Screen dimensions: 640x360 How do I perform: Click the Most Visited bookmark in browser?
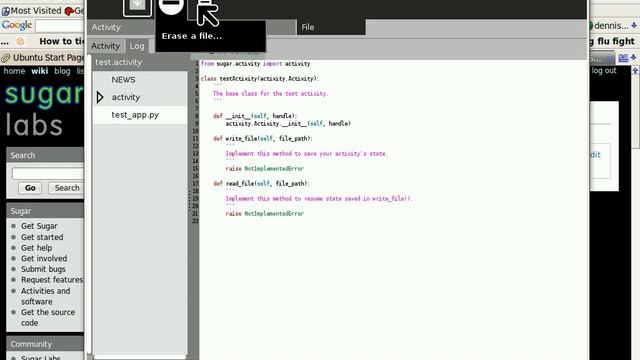[31, 11]
